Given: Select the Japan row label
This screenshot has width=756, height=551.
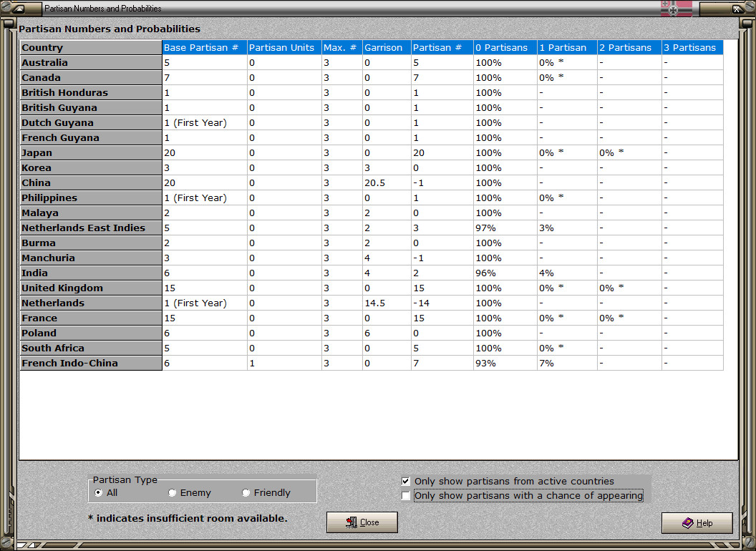Looking at the screenshot, I should [x=91, y=153].
